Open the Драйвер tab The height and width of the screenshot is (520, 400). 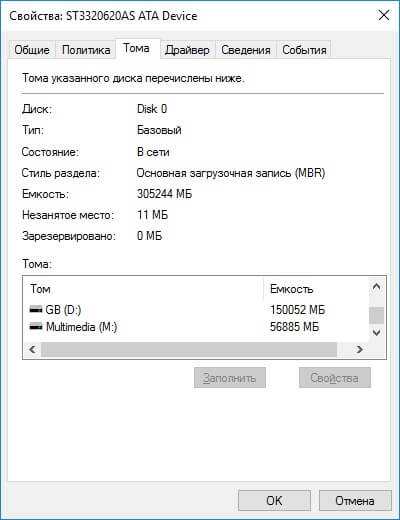pos(187,50)
